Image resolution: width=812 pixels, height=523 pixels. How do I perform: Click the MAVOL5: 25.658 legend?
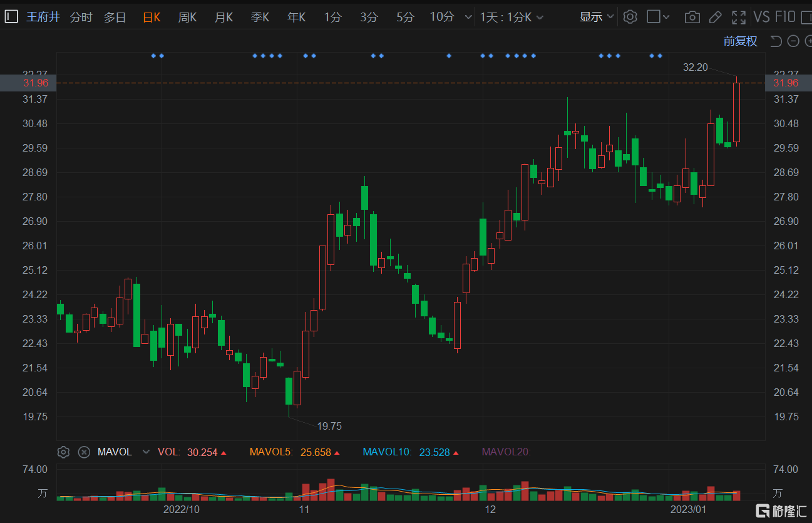pyautogui.click(x=295, y=452)
